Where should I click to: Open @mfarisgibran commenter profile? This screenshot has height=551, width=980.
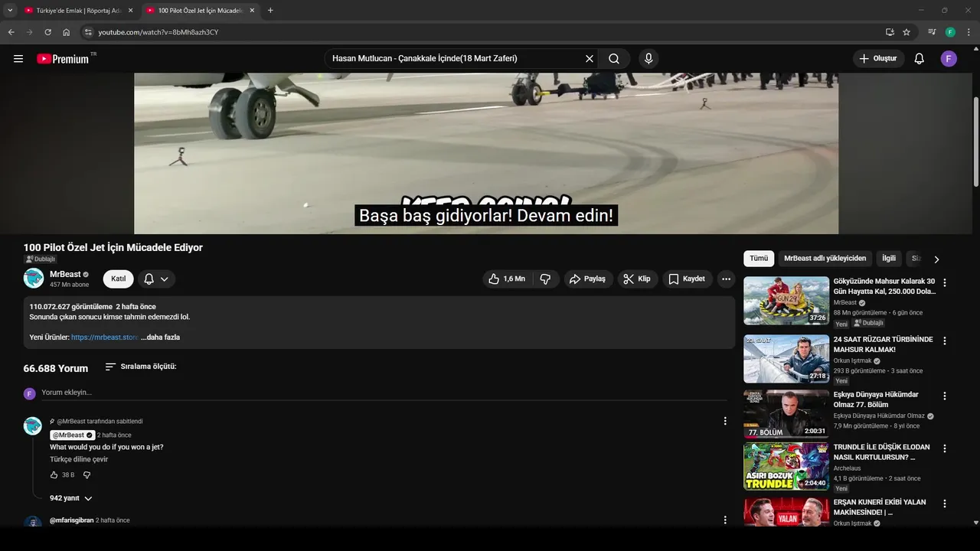point(72,520)
